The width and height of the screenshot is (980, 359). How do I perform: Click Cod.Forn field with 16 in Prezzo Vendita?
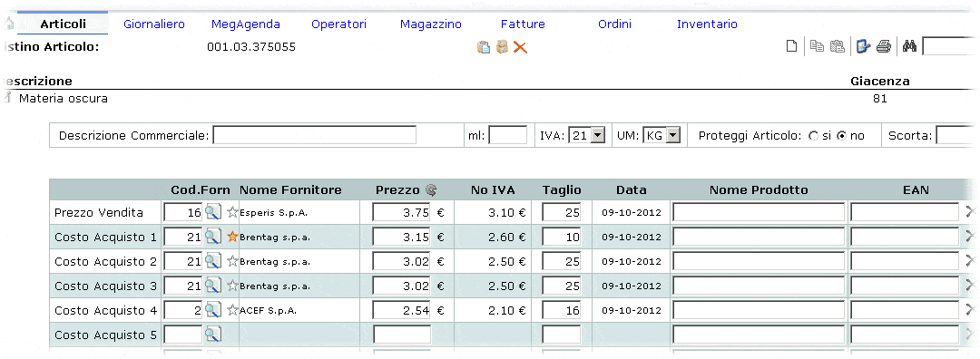(x=183, y=212)
